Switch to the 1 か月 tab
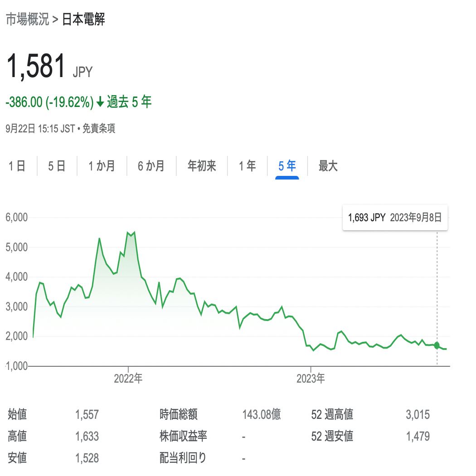This screenshot has width=476, height=476. 102,166
